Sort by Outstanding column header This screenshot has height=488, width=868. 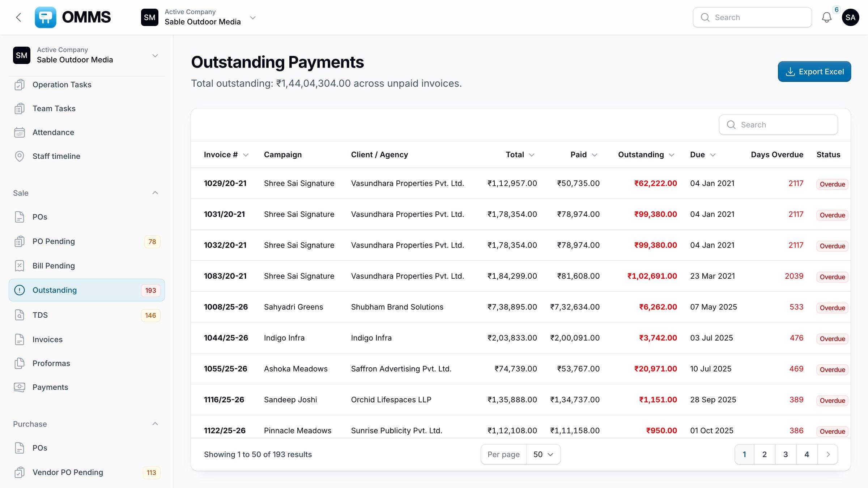(x=646, y=155)
